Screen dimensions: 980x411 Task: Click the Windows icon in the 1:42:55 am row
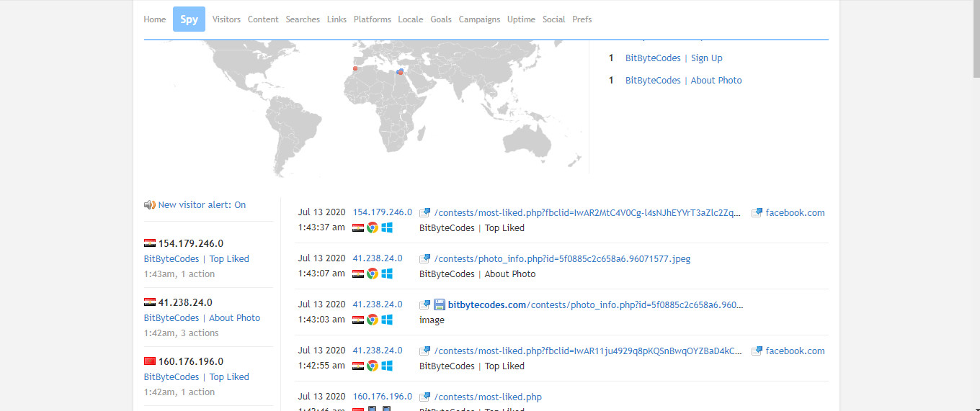pyautogui.click(x=387, y=366)
